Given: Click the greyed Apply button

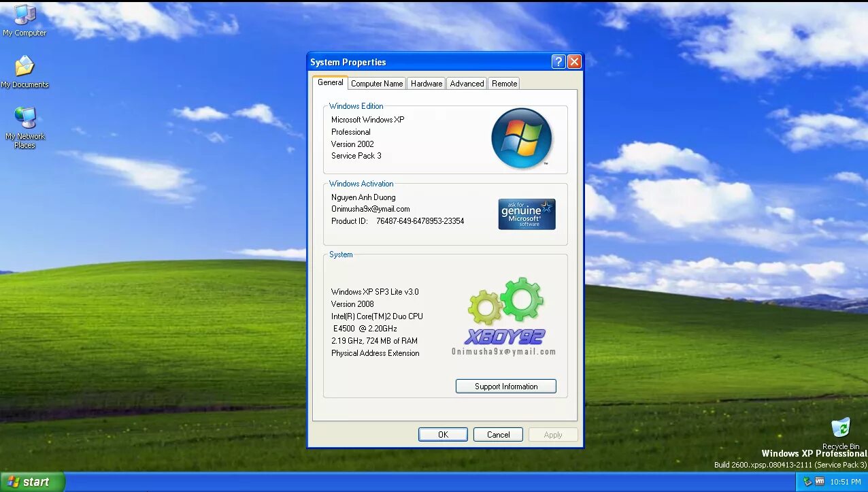Looking at the screenshot, I should tap(553, 435).
